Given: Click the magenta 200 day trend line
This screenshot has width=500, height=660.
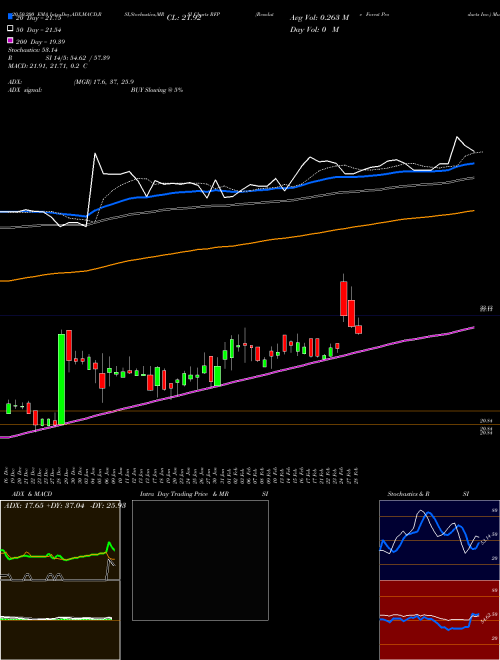Looking at the screenshot, I should point(236,380).
